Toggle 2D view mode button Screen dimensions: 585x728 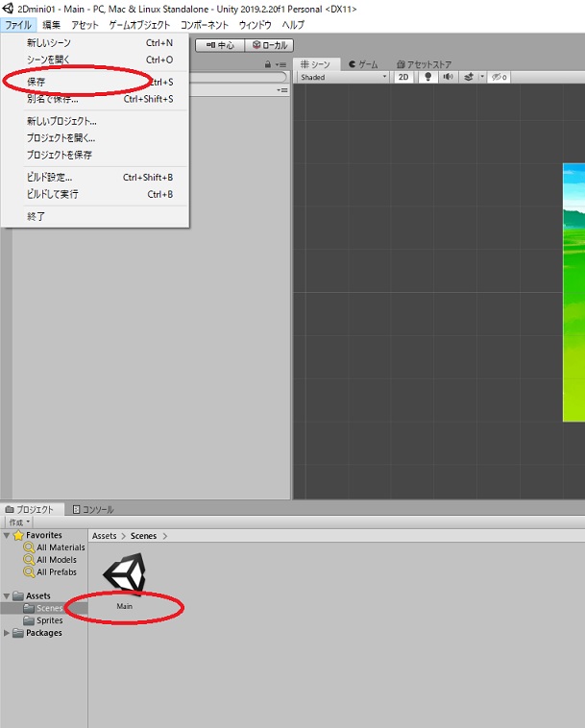point(403,77)
